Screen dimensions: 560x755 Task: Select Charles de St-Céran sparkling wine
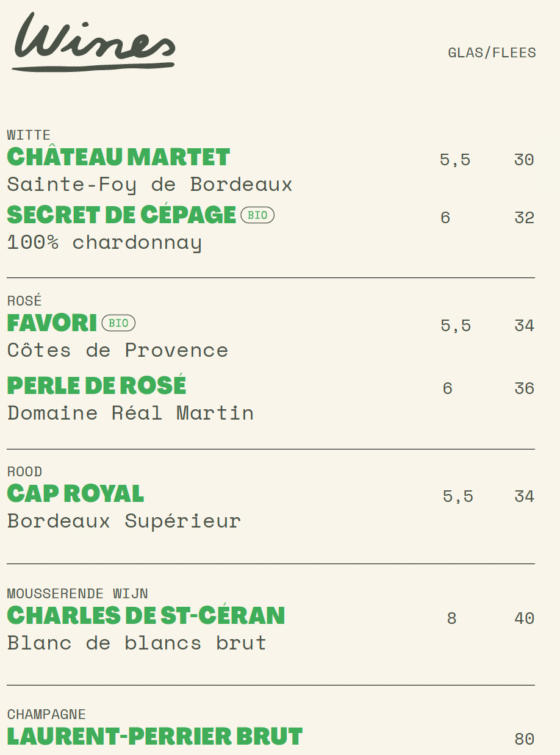coord(146,615)
